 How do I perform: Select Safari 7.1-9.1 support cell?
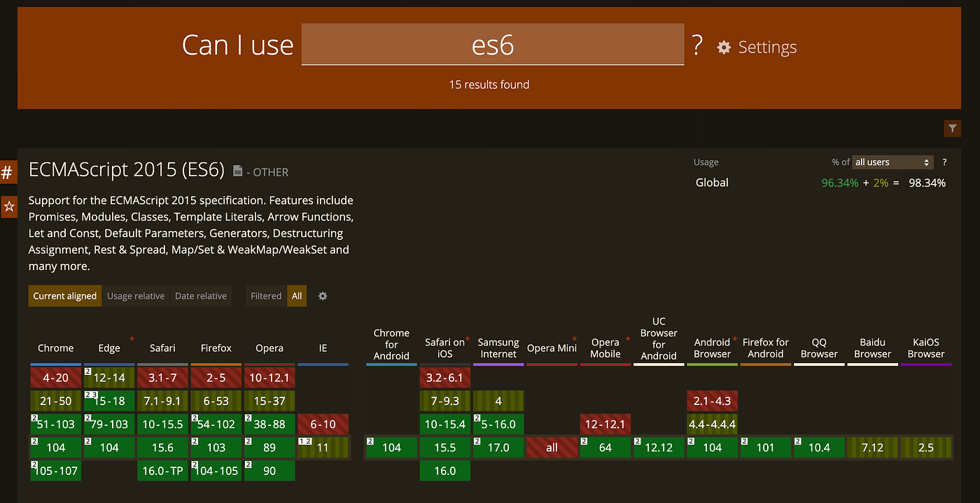pyautogui.click(x=162, y=401)
